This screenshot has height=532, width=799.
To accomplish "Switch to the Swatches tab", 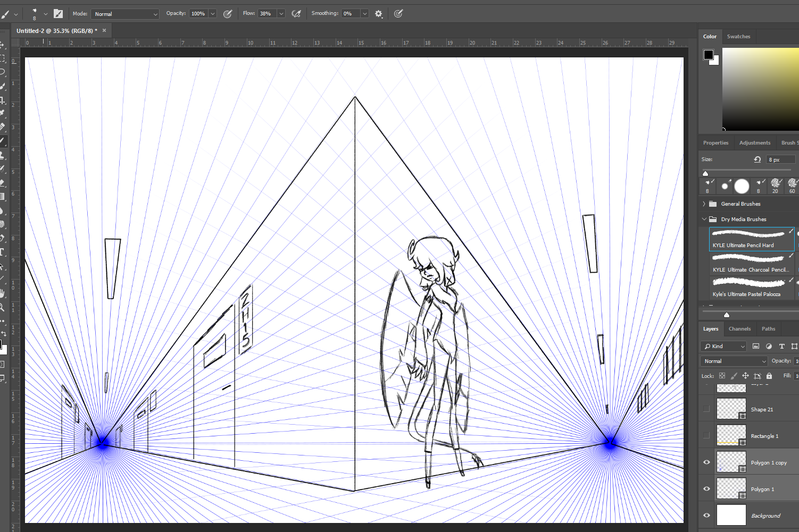I will click(x=738, y=37).
